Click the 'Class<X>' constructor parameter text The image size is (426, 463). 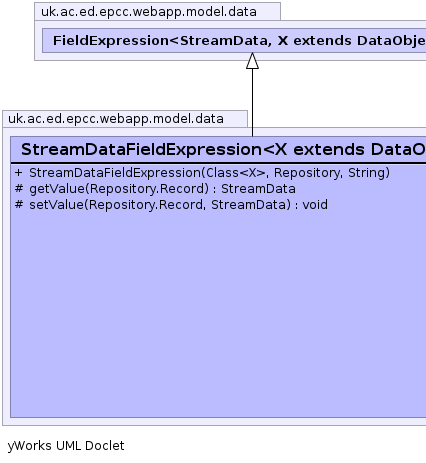coord(236,173)
